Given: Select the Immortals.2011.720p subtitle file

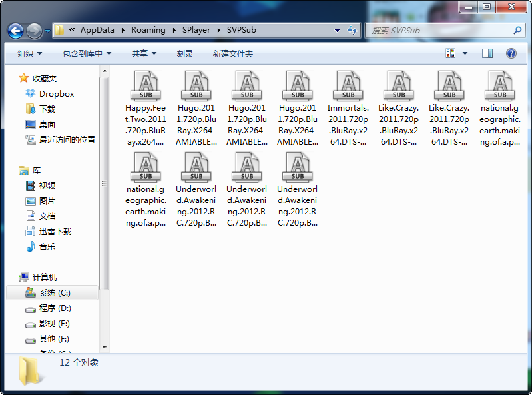Looking at the screenshot, I should [348, 109].
